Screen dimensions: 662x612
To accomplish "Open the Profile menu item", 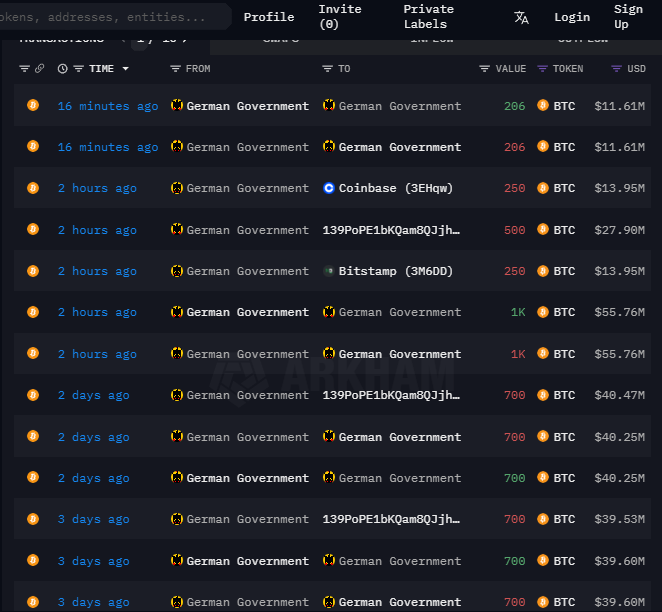I will click(269, 17).
